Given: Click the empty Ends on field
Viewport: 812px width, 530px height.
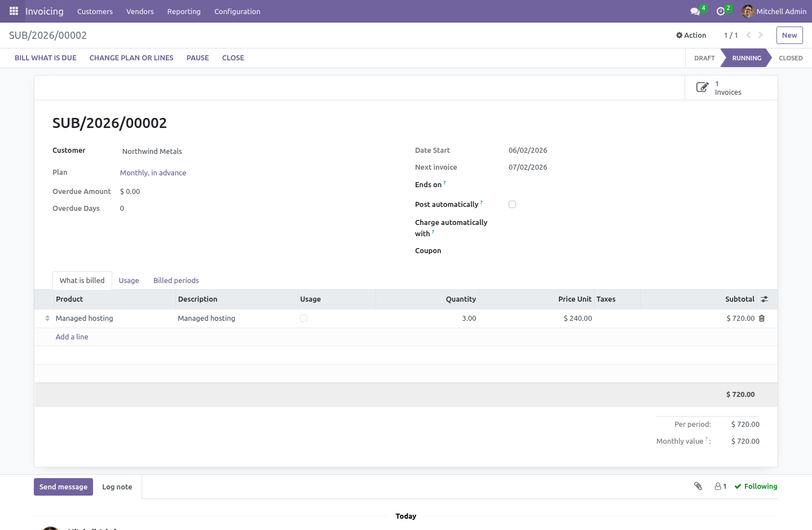Looking at the screenshot, I should (634, 185).
